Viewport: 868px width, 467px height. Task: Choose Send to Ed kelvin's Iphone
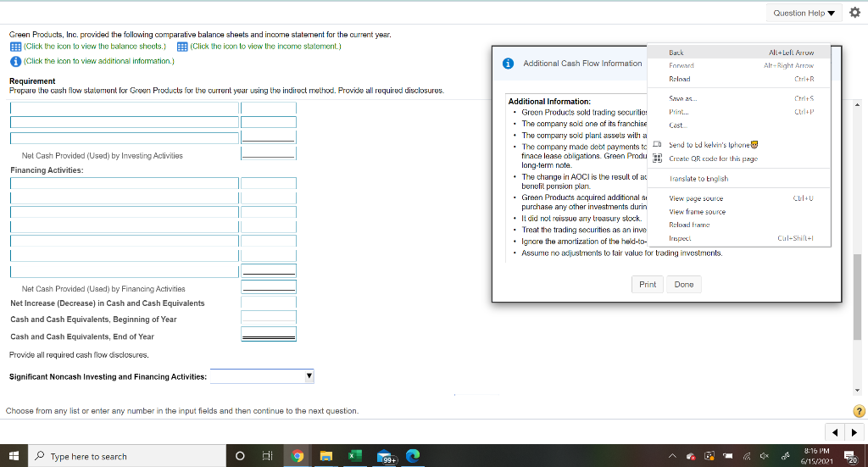(738, 145)
